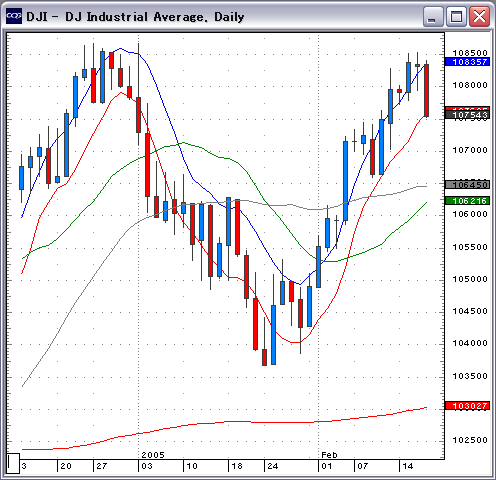Click the 105000 price axis value

pyautogui.click(x=470, y=279)
